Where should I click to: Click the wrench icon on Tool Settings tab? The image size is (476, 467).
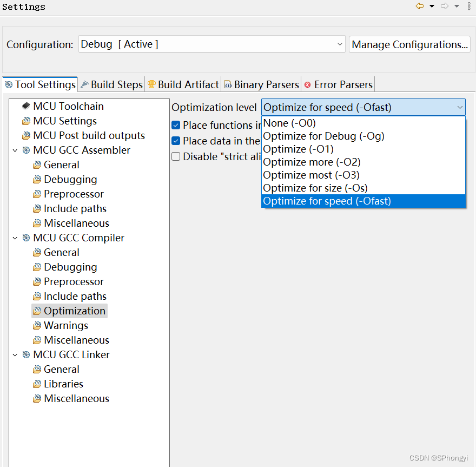[9, 84]
